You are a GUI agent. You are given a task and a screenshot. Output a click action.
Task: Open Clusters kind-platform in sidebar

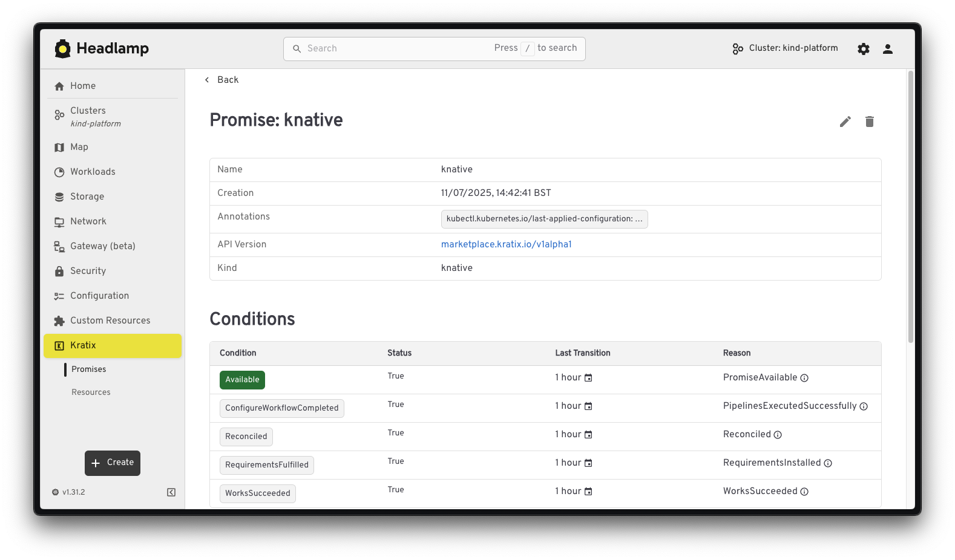pos(113,117)
